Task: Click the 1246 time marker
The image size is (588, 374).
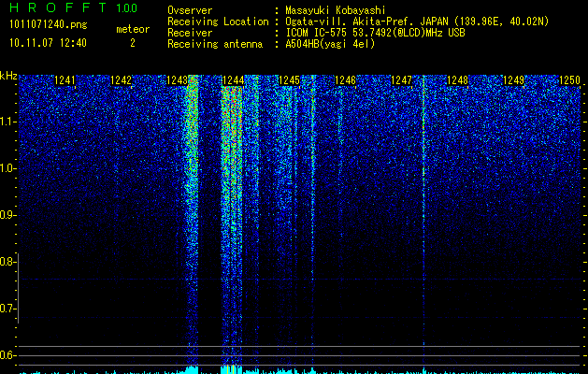Action: coord(345,80)
